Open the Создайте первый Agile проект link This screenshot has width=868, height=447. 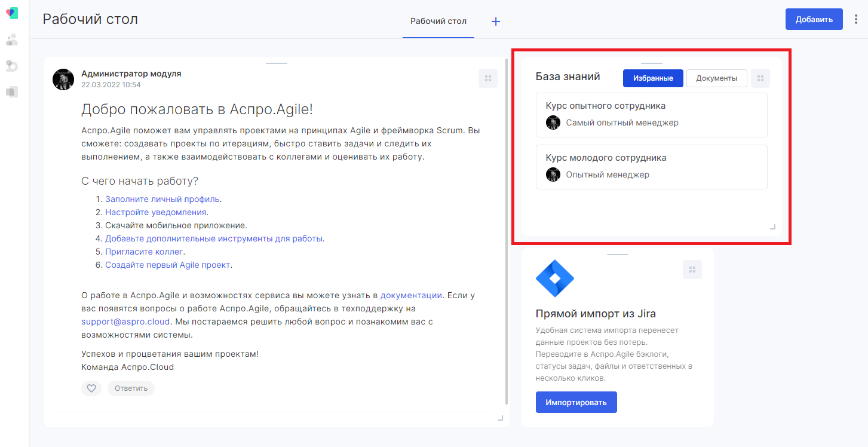(x=167, y=265)
